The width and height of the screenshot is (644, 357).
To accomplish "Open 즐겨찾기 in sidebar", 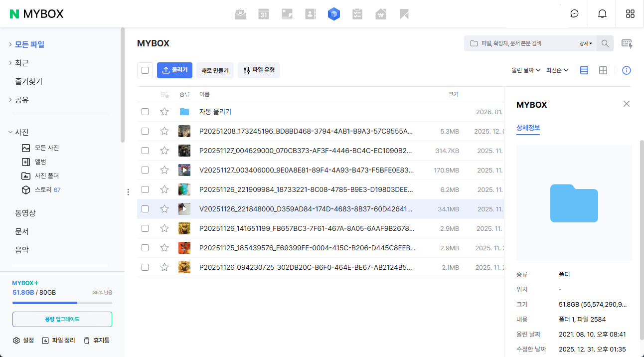I will (x=29, y=81).
